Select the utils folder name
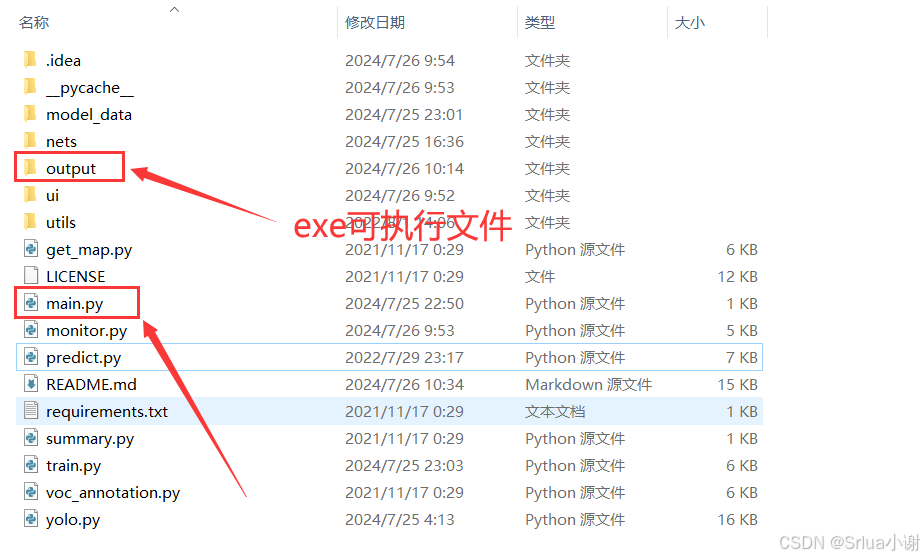This screenshot has width=924, height=558. (x=61, y=222)
